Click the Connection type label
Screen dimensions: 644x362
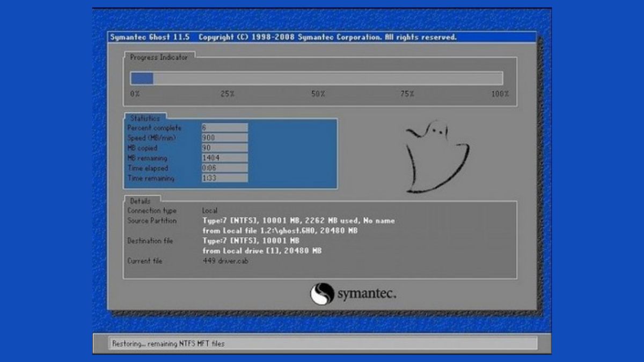[152, 211]
